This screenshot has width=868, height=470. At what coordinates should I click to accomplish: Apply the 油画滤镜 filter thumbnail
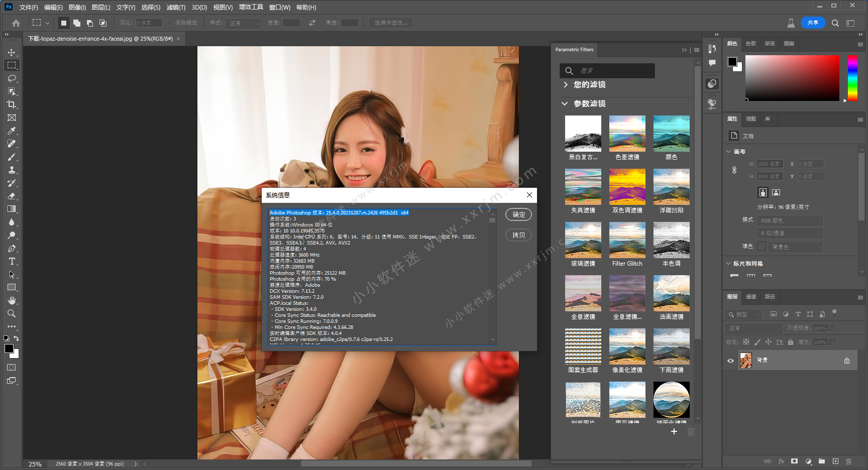[x=671, y=293]
